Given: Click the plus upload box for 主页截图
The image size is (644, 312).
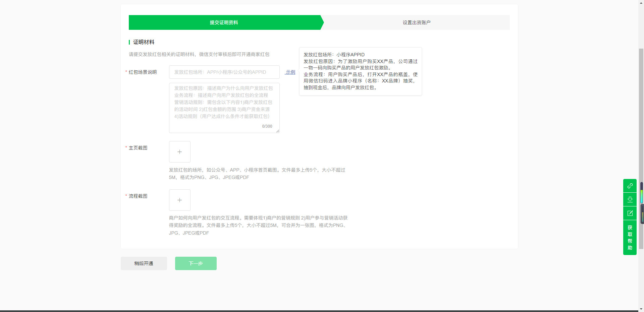Looking at the screenshot, I should (179, 152).
